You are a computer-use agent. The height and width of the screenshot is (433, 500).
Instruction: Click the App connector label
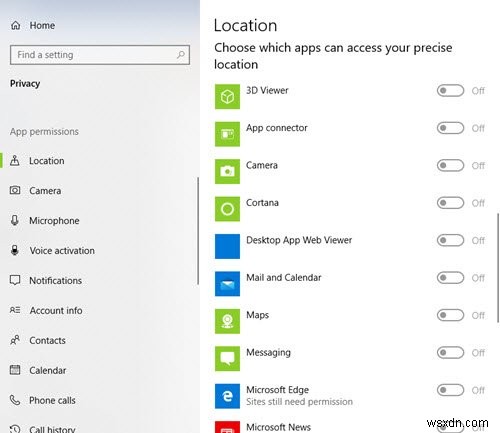[277, 128]
